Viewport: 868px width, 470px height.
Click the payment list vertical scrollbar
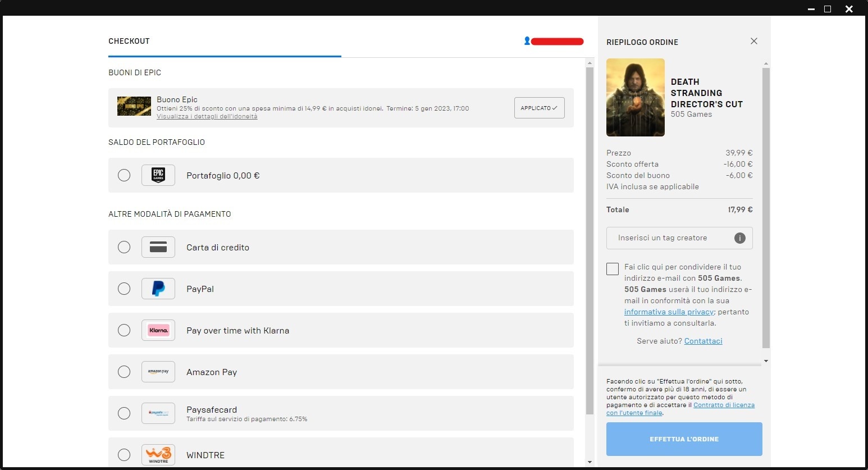[x=590, y=241]
